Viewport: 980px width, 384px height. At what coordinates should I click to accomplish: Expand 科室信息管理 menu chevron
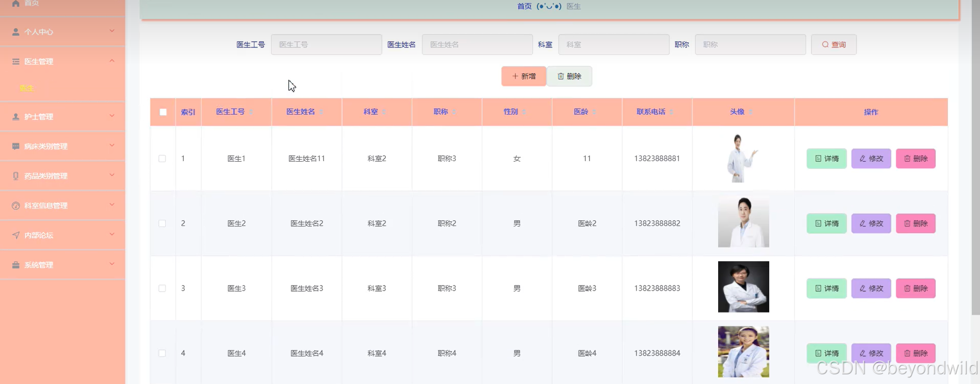click(x=112, y=204)
